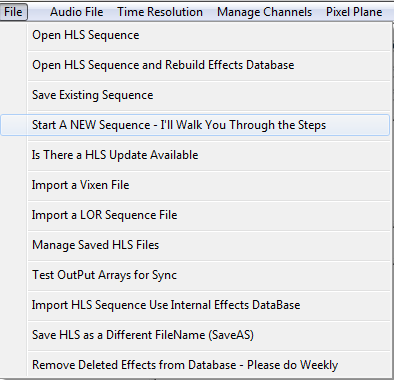394x380 pixels.
Task: Open the Manage Channels menu
Action: 264,12
